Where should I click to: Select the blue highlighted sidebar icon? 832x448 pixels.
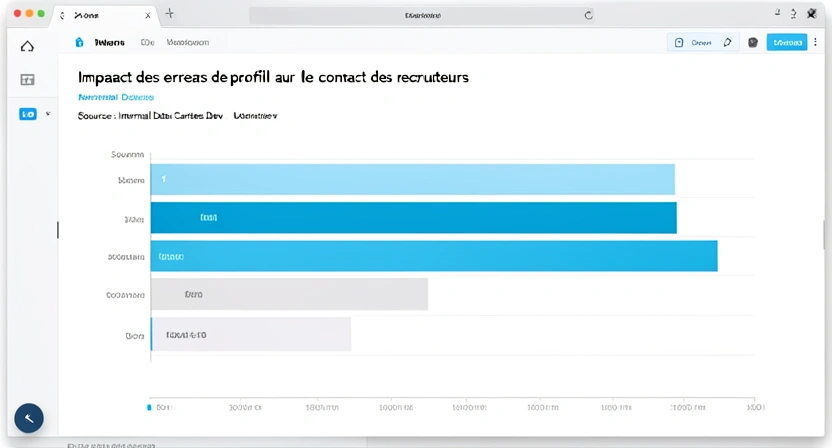point(28,114)
